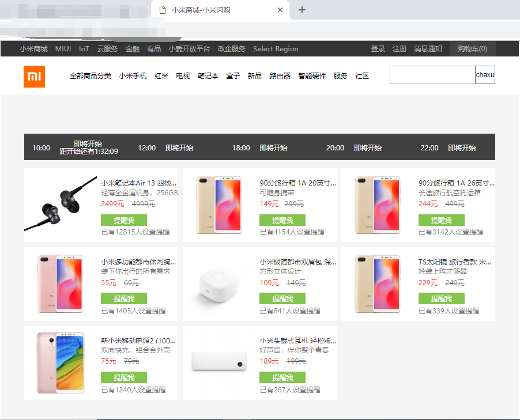520x420 pixels.
Task: Click 提醒我 for TS太阳镜 旅行者款
Action: [441, 298]
